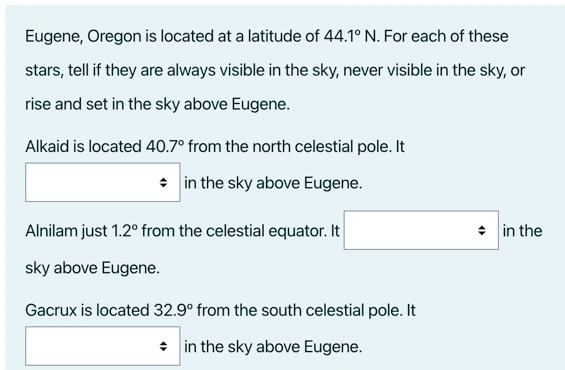The image size is (565, 370).
Task: Open the Alnilam visibility dropdown
Action: (421, 230)
